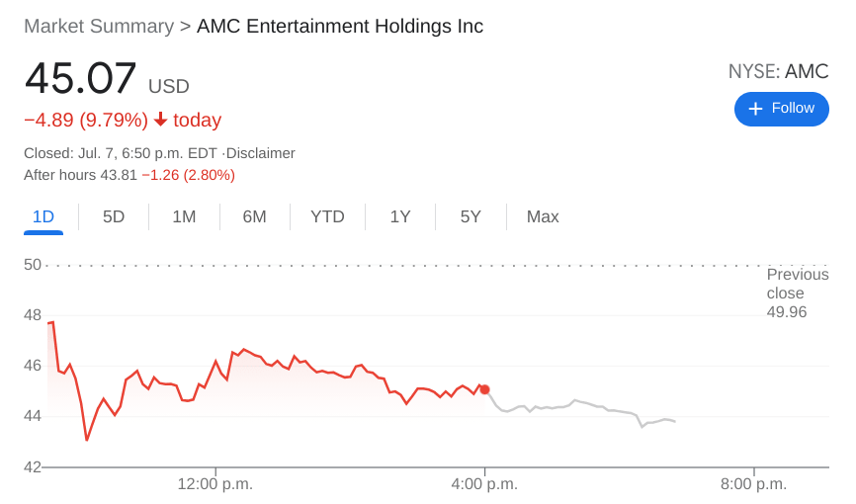Click the red down arrow icon
Image resolution: width=856 pixels, height=504 pixels.
(x=160, y=120)
